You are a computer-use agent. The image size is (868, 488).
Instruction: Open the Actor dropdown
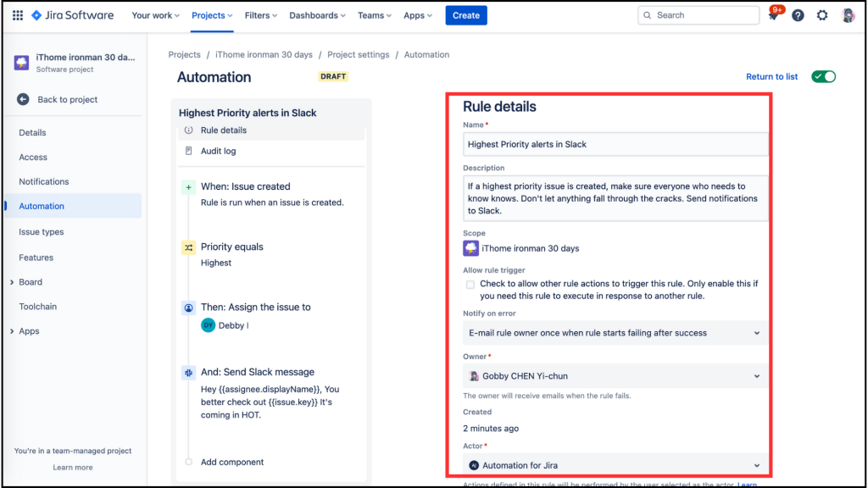pyautogui.click(x=615, y=465)
